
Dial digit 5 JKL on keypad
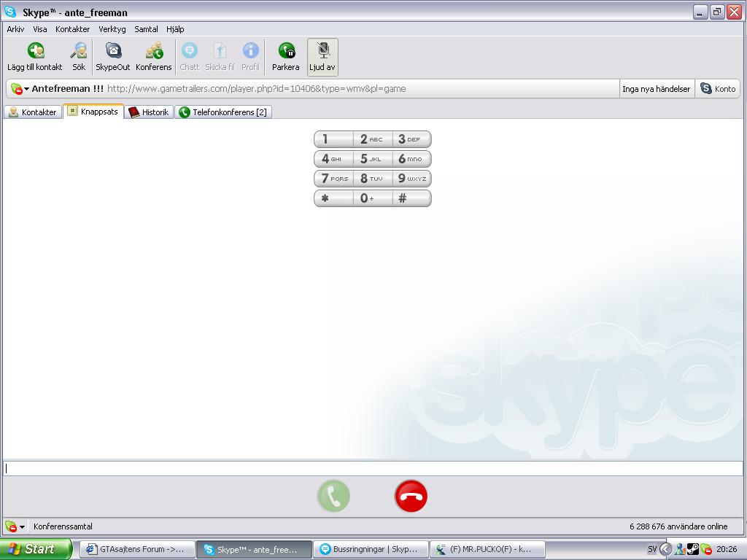[x=372, y=158]
